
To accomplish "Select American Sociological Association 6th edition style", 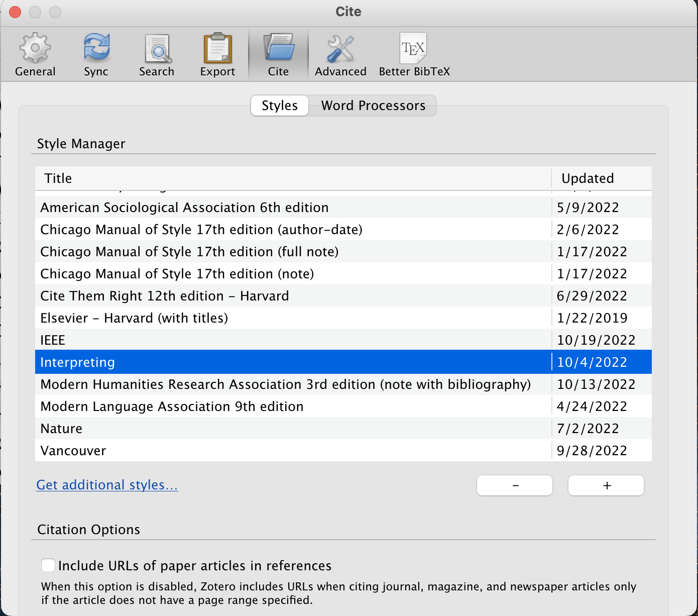I will [x=343, y=207].
